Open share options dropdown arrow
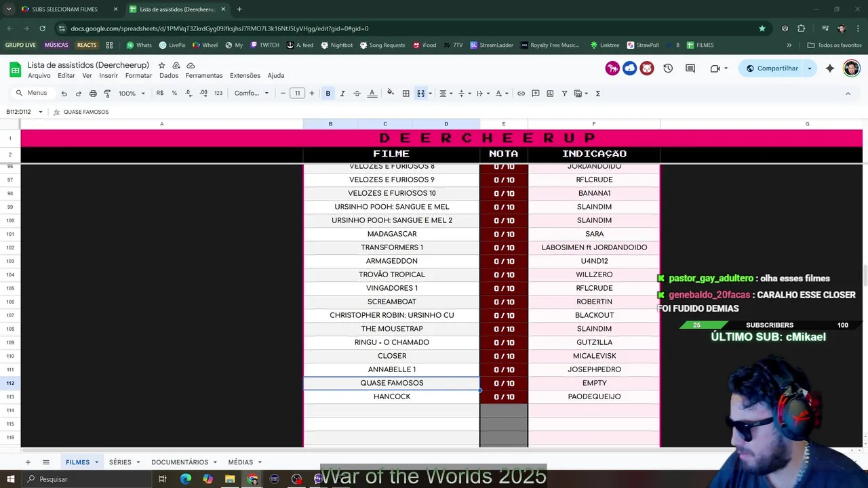This screenshot has height=488, width=868. [x=810, y=68]
